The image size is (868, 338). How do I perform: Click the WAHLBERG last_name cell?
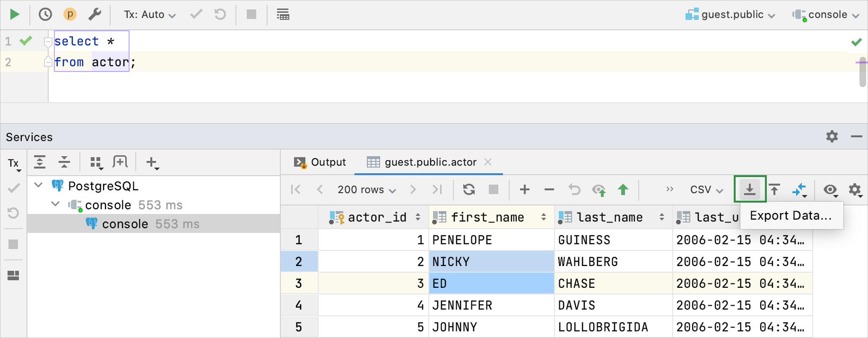[x=613, y=262]
